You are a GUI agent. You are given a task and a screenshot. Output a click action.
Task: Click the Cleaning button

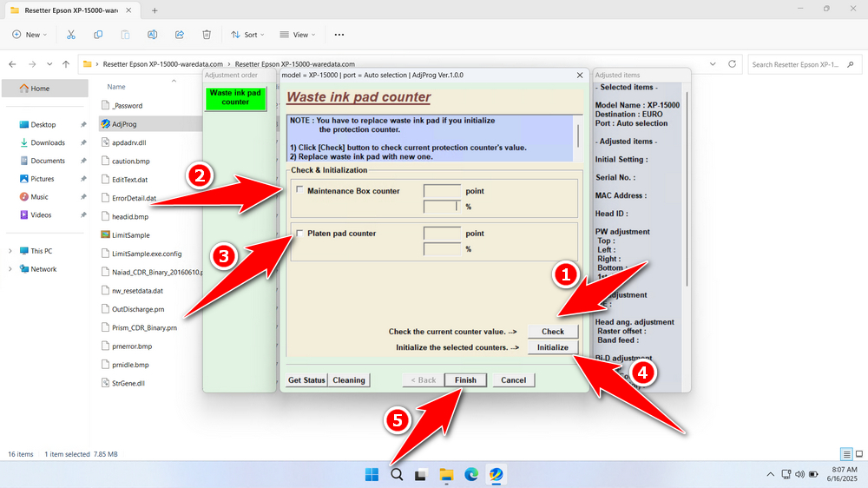[x=349, y=380]
